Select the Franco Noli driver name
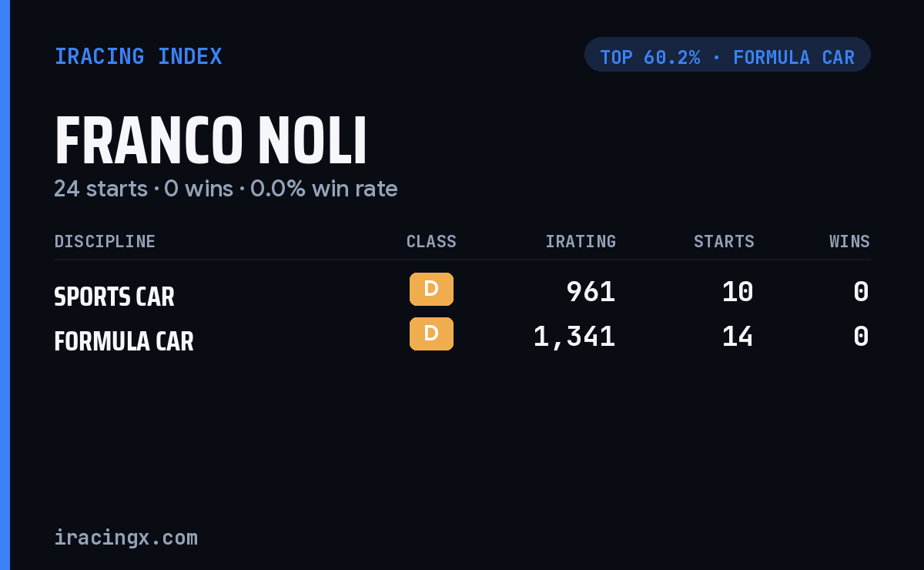 click(x=211, y=142)
